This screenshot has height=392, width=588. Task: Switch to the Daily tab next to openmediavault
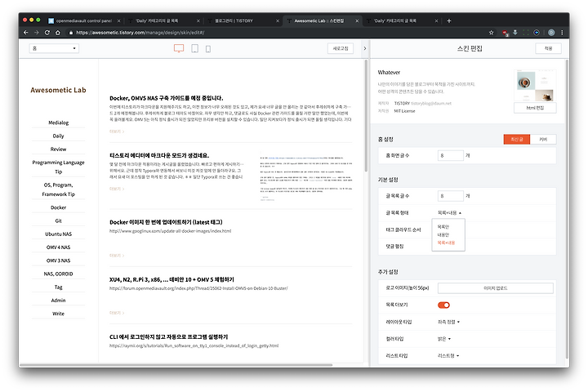click(x=163, y=21)
